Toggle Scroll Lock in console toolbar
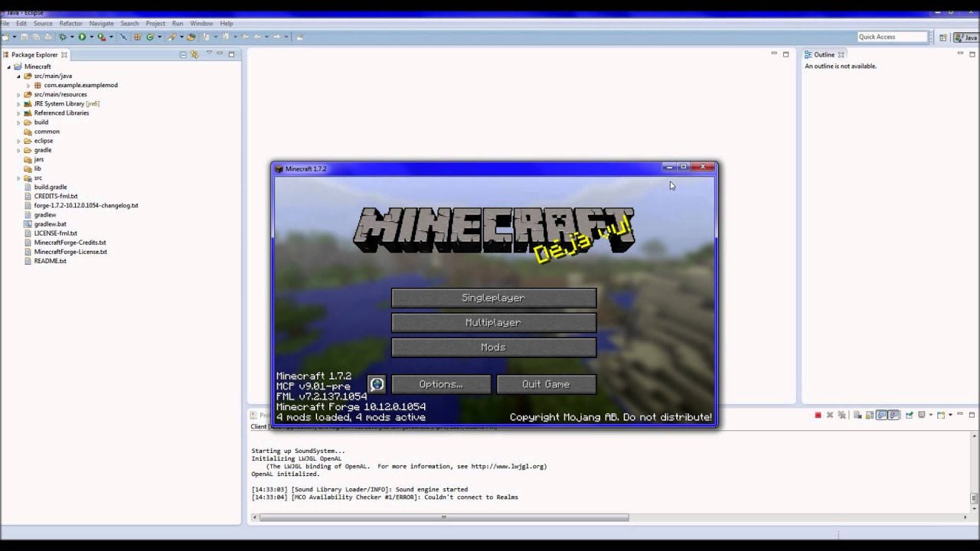The height and width of the screenshot is (551, 980). pos(870,415)
